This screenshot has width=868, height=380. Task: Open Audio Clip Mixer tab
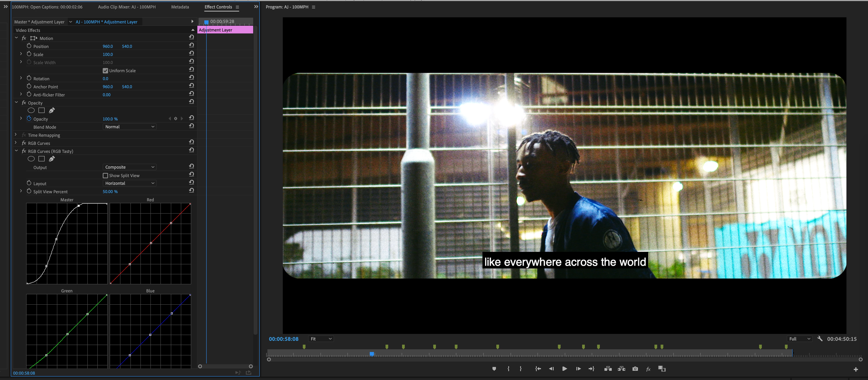[127, 7]
